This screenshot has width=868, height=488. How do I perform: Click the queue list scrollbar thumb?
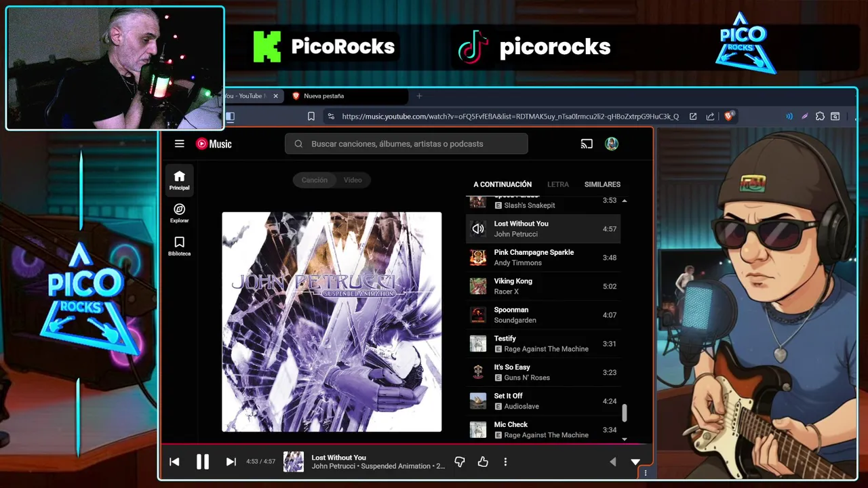click(625, 413)
